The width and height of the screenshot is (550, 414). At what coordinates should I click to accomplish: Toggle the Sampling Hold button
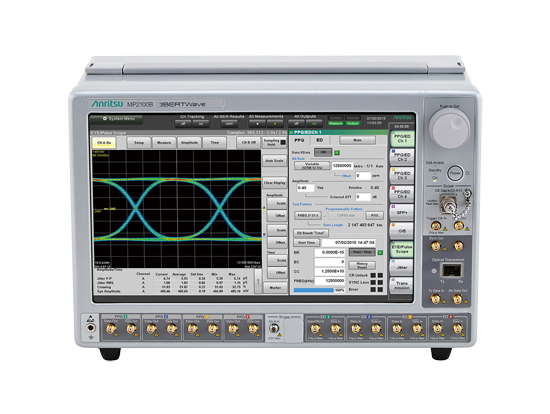click(x=275, y=142)
